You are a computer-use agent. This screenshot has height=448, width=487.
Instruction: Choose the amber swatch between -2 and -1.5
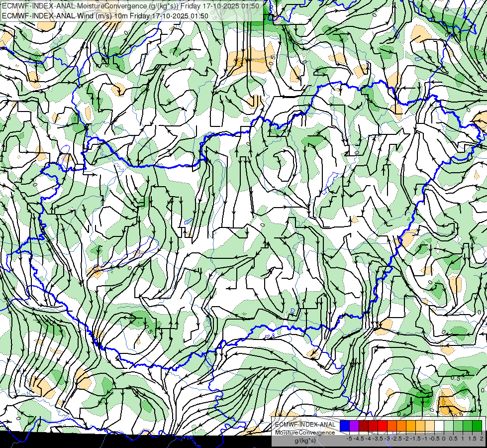tap(411, 426)
